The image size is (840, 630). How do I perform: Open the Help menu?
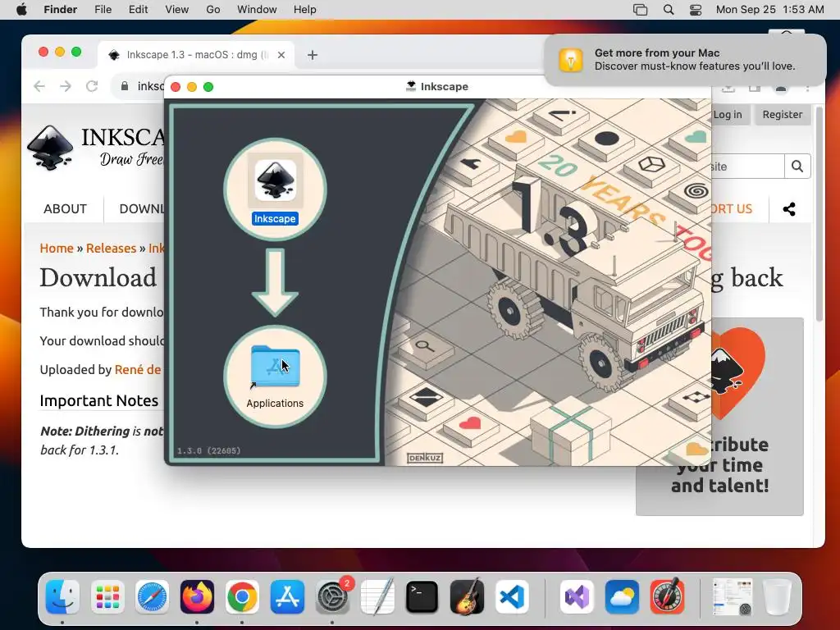[305, 10]
